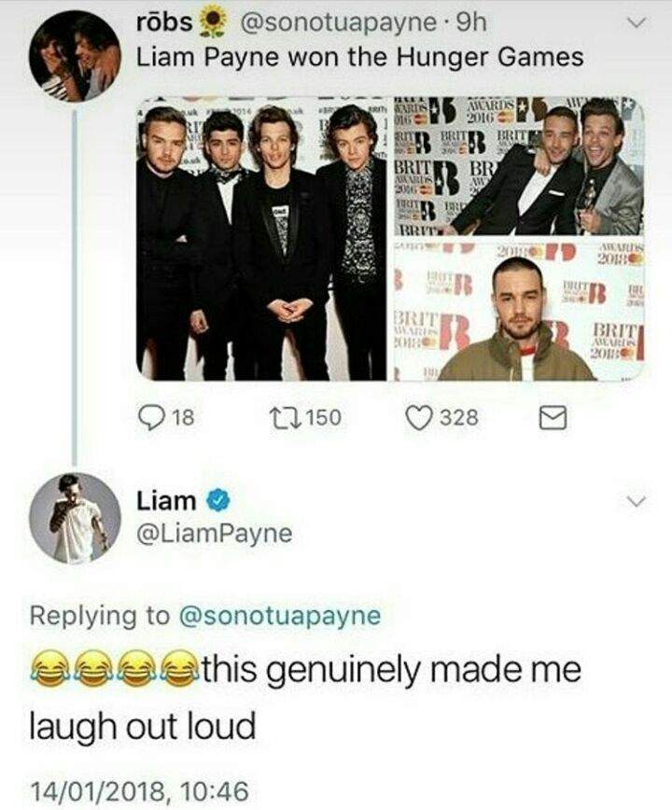672x810 pixels.
Task: Open the @LiamPayne handle
Action: point(214,534)
